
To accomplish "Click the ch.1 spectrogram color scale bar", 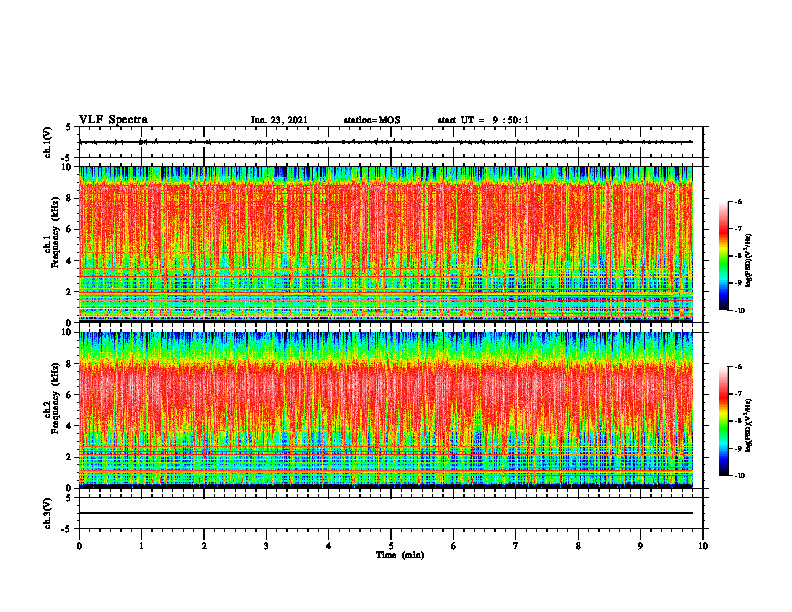I will click(x=723, y=256).
